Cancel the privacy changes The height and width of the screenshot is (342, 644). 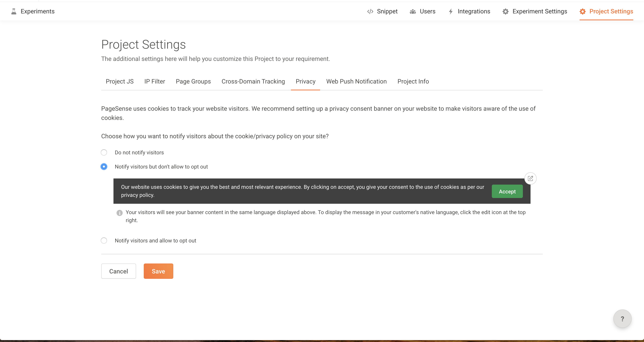coord(118,271)
